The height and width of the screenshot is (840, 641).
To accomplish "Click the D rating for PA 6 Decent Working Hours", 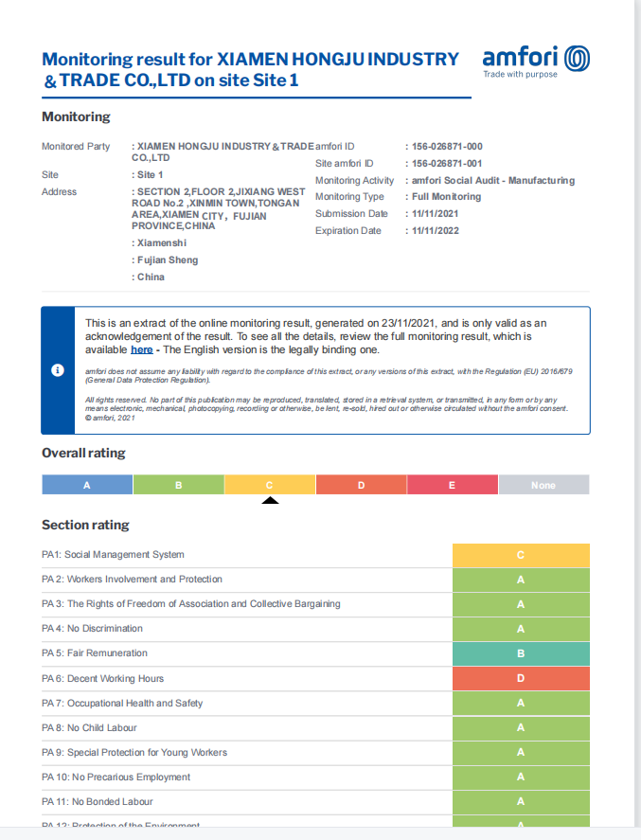I will 521,679.
